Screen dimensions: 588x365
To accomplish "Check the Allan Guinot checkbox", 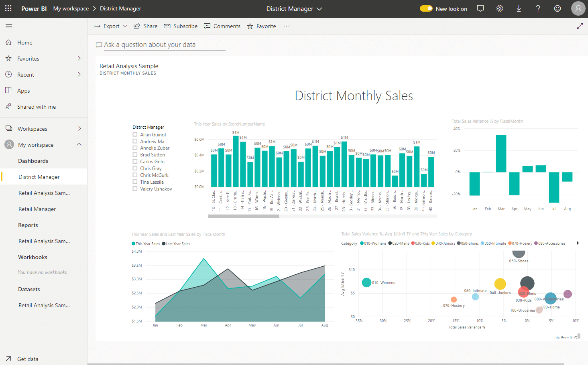I will coord(134,134).
